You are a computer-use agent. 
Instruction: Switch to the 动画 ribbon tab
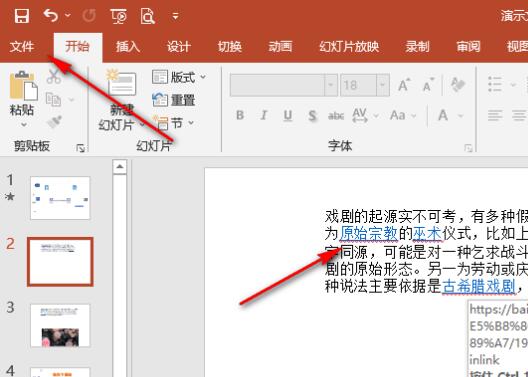[280, 47]
